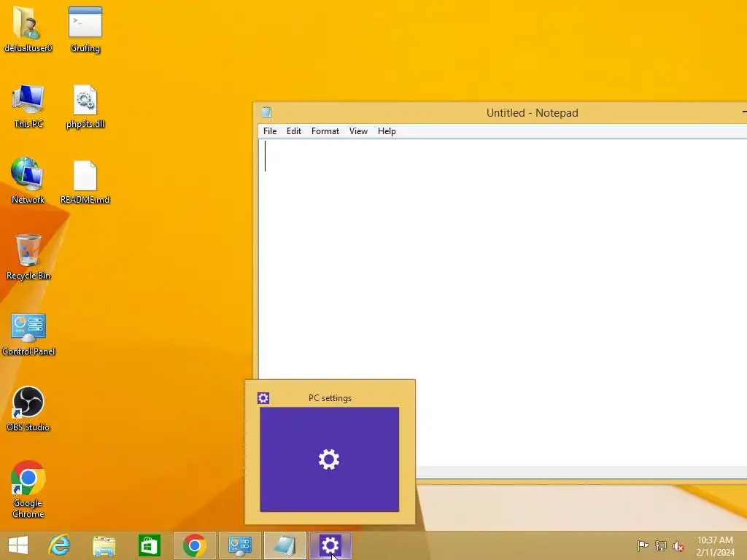747x560 pixels.
Task: Select the Grufing desktop icon
Action: [x=85, y=28]
